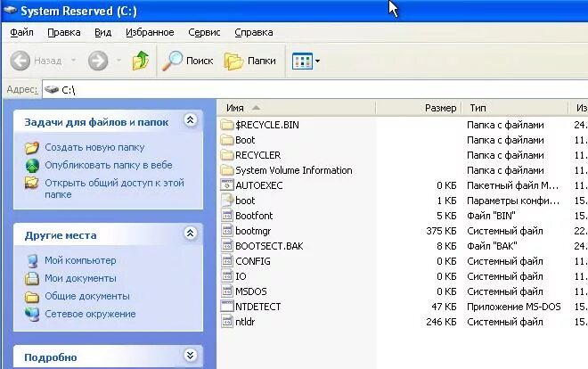Open the Файл menu

tap(21, 32)
